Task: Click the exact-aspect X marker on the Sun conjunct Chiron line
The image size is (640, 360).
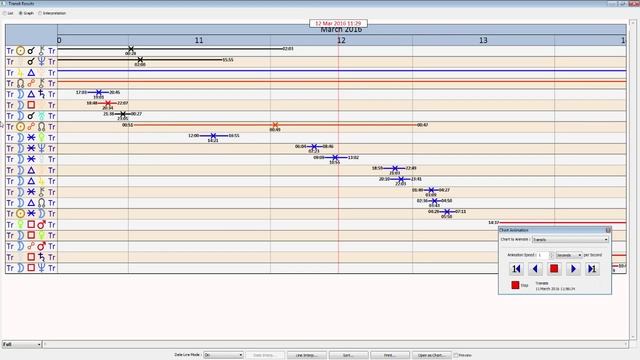Action: (131, 49)
